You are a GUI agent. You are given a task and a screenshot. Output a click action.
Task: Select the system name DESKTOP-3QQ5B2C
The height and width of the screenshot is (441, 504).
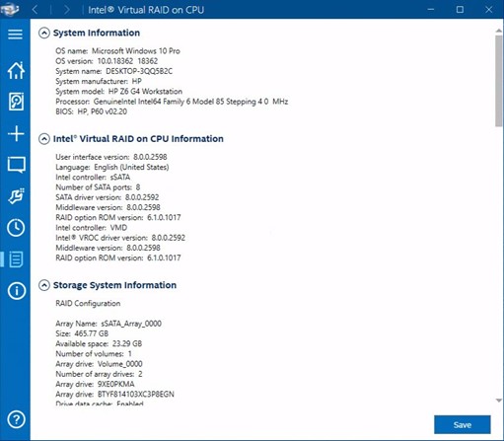tap(139, 71)
